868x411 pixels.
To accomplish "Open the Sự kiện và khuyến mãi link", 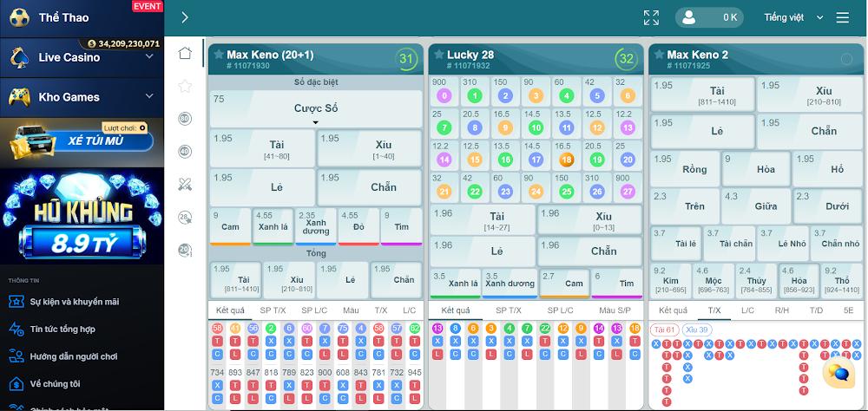I will coord(74,302).
